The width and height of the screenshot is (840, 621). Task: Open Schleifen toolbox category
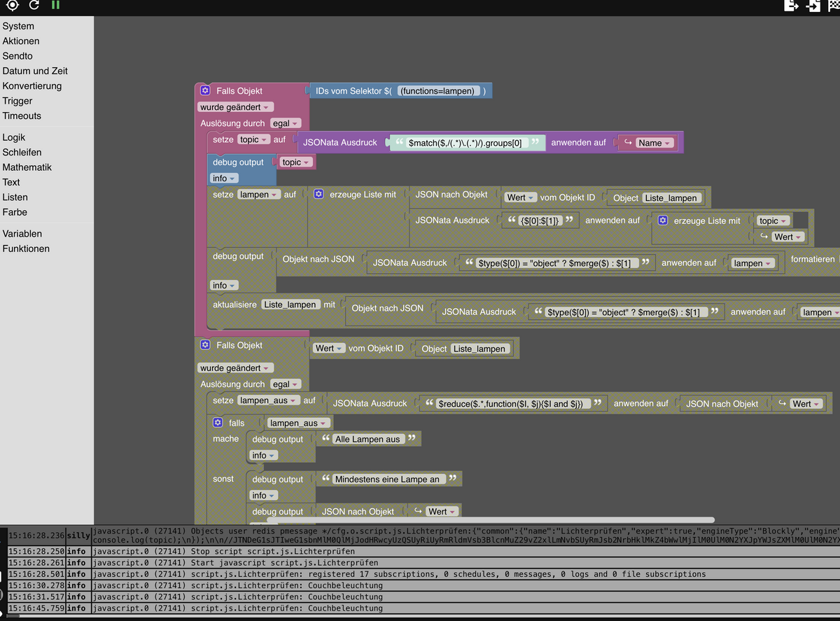22,152
